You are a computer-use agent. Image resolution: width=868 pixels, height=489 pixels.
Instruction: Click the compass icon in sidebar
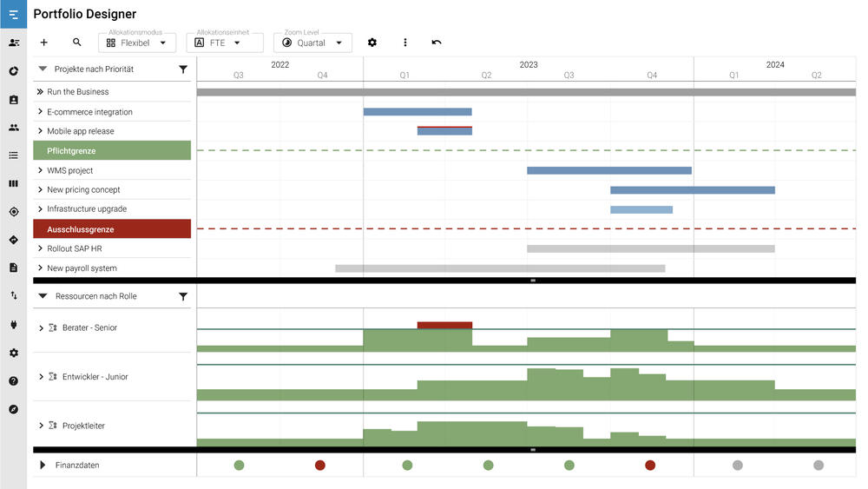tap(13, 409)
